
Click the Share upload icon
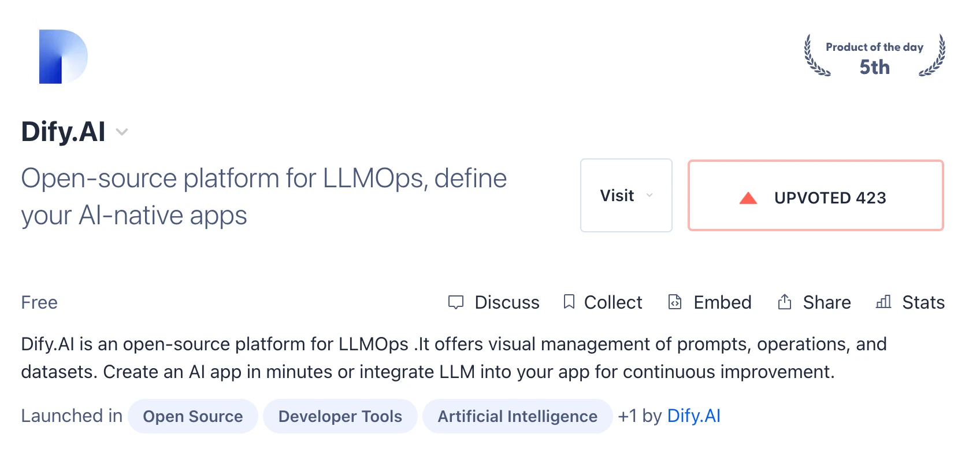pyautogui.click(x=784, y=302)
